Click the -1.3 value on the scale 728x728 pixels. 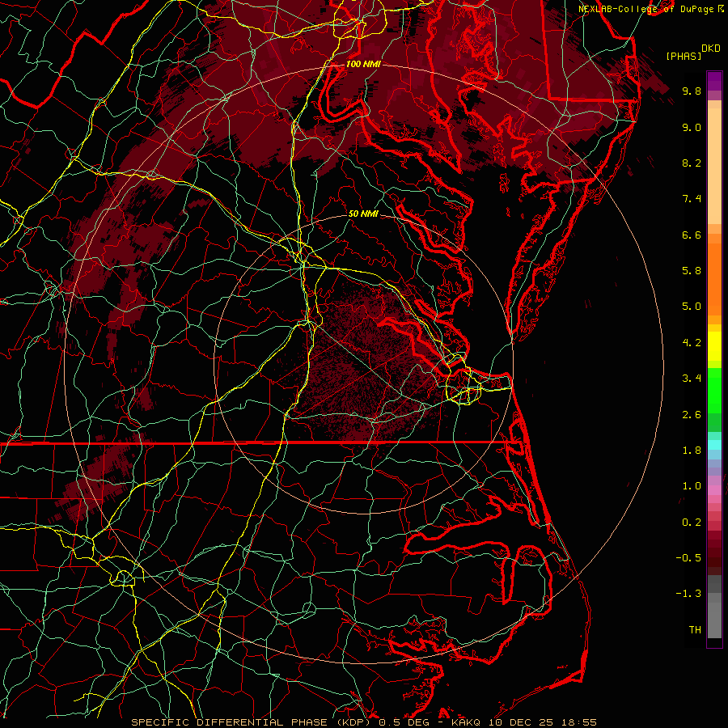click(x=688, y=594)
